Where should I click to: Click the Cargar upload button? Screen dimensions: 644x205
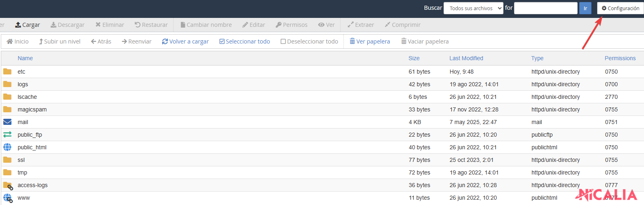27,25
